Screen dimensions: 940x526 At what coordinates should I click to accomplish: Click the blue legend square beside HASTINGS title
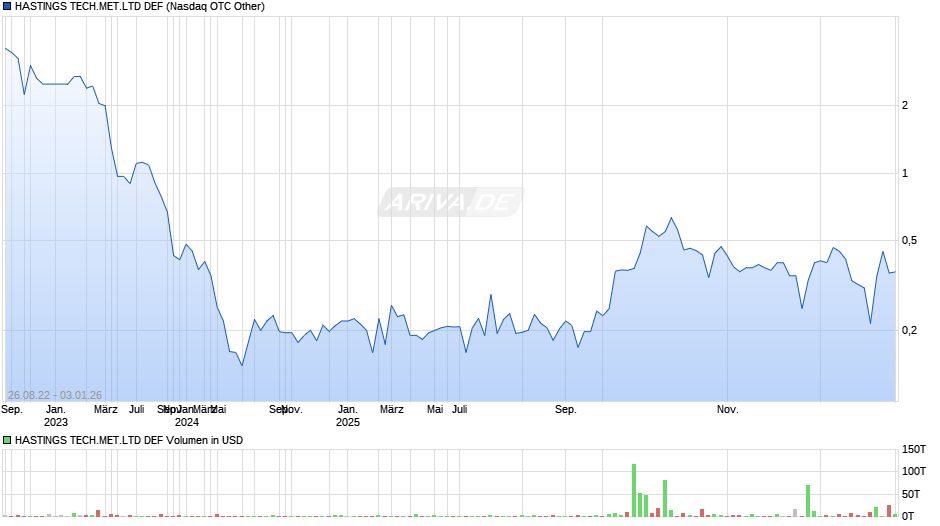[7, 7]
